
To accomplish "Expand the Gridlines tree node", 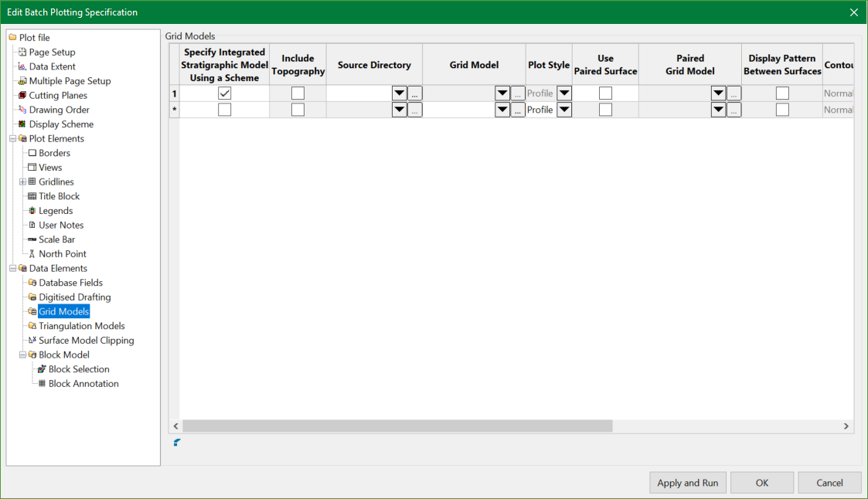I will point(22,182).
